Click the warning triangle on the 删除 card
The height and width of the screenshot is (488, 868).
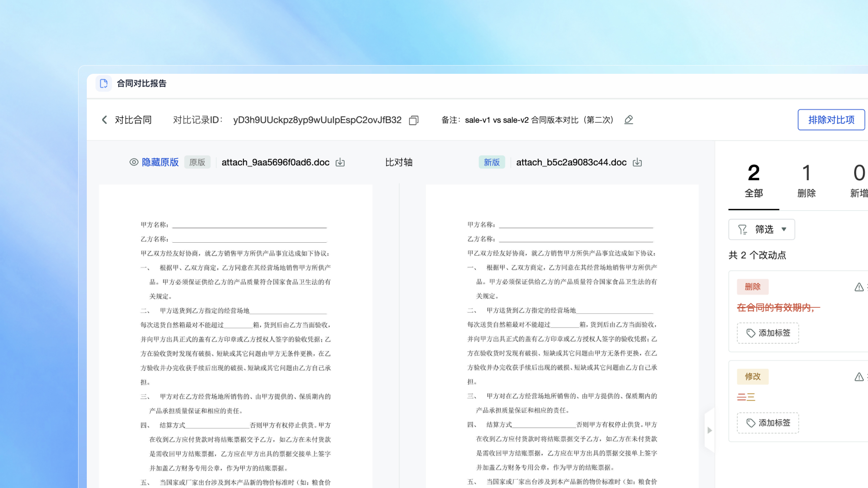859,287
